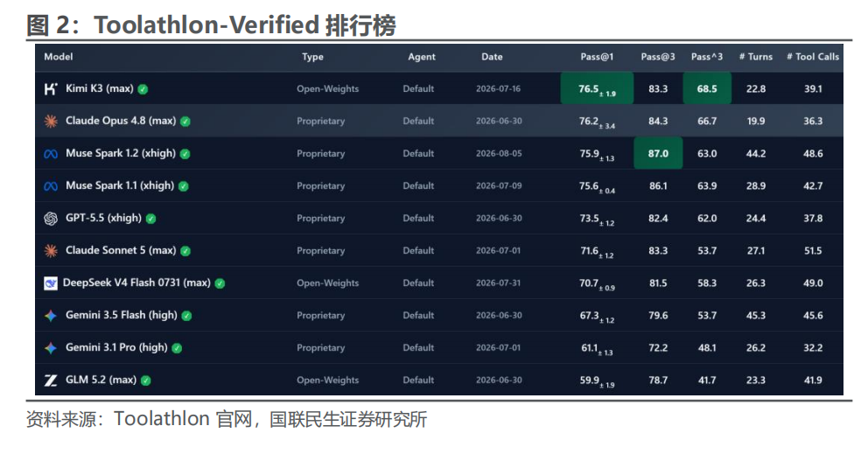Click verified badge beside Gemini 3.5 Flash
Screen dimensions: 868x454
coord(186,316)
